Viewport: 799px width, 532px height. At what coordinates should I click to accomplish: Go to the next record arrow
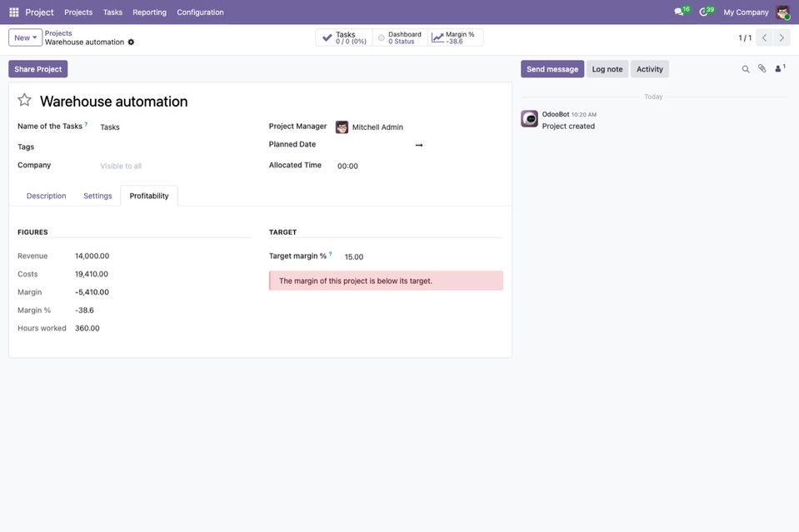click(782, 37)
